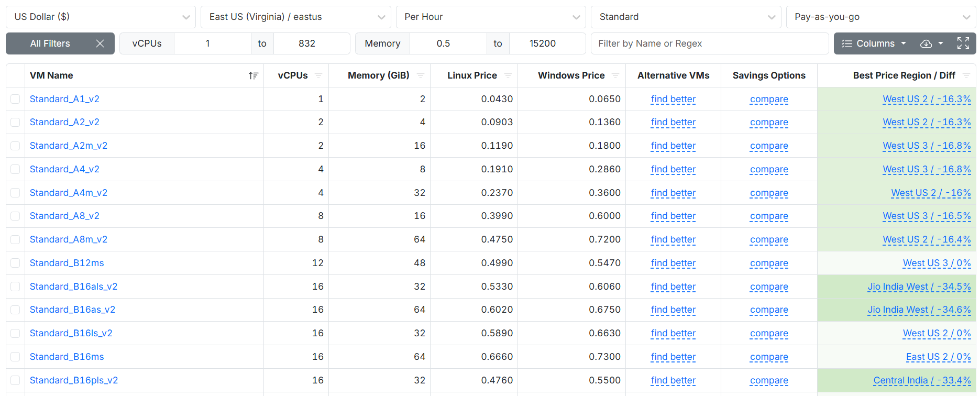Click find better for Standard_A8_v2
Image resolution: width=980 pixels, height=396 pixels.
pos(673,216)
